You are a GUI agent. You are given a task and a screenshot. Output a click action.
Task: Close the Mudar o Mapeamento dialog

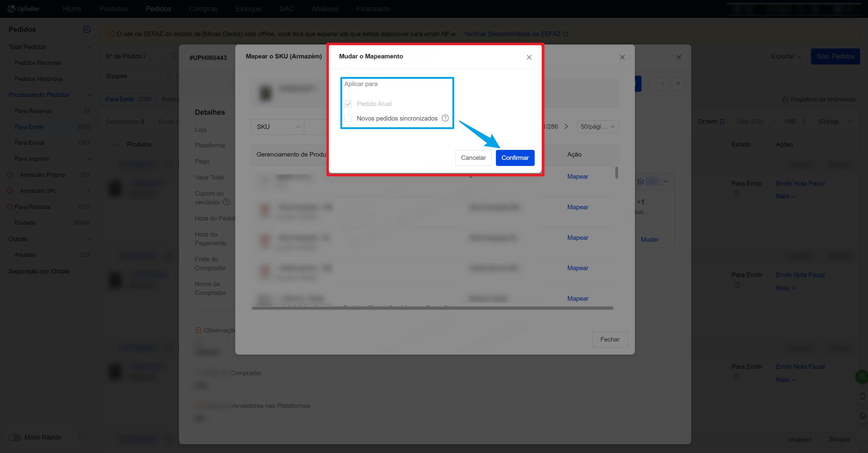click(529, 57)
